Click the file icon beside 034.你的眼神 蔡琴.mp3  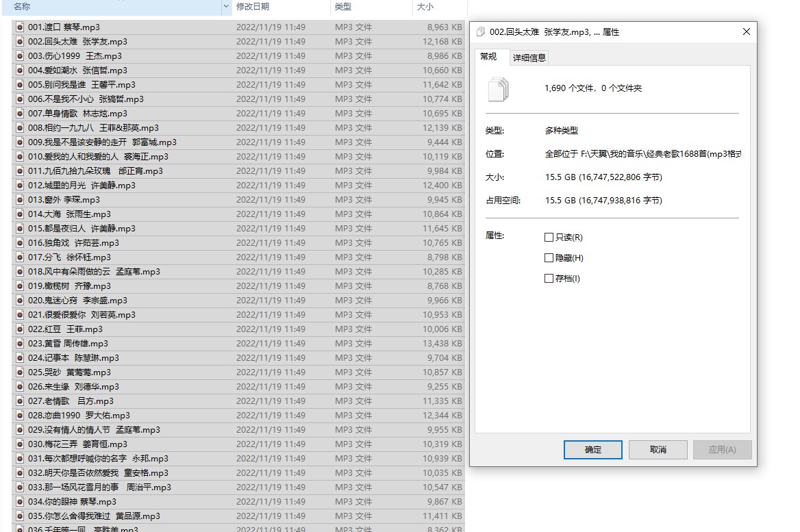coord(20,501)
